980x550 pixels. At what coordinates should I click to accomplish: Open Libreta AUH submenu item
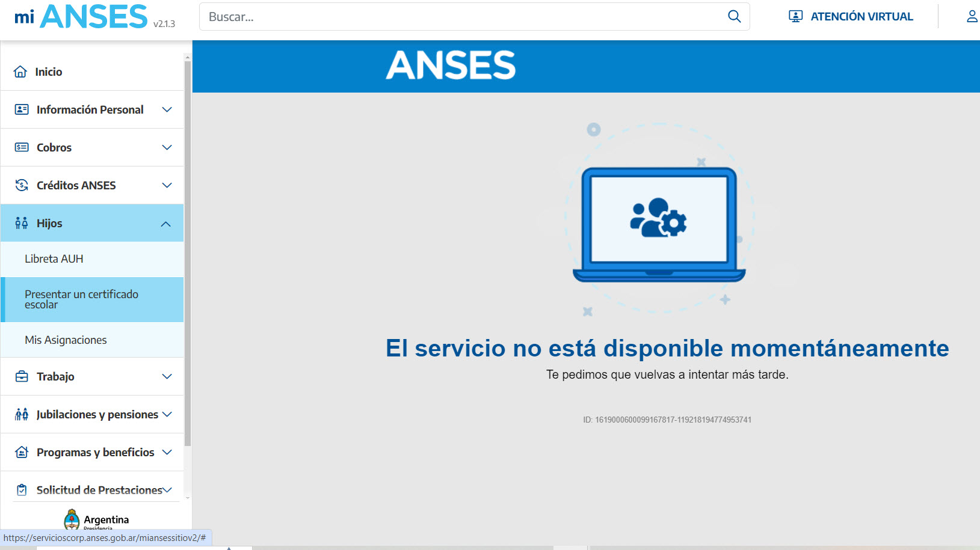(x=92, y=259)
